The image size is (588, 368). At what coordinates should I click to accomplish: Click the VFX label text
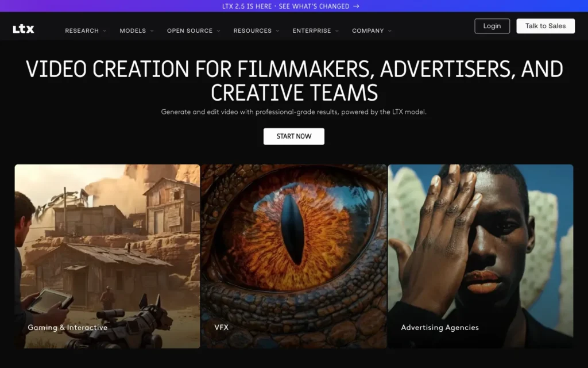[221, 327]
